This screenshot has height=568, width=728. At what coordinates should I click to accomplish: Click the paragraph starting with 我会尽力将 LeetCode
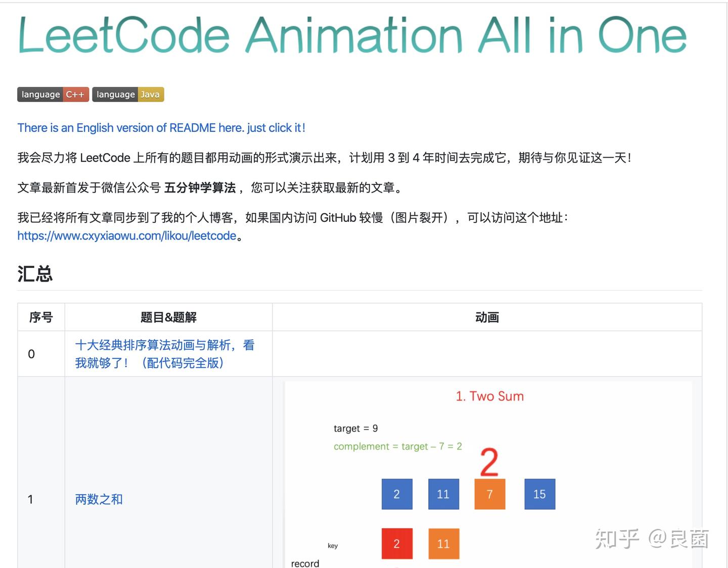[324, 158]
